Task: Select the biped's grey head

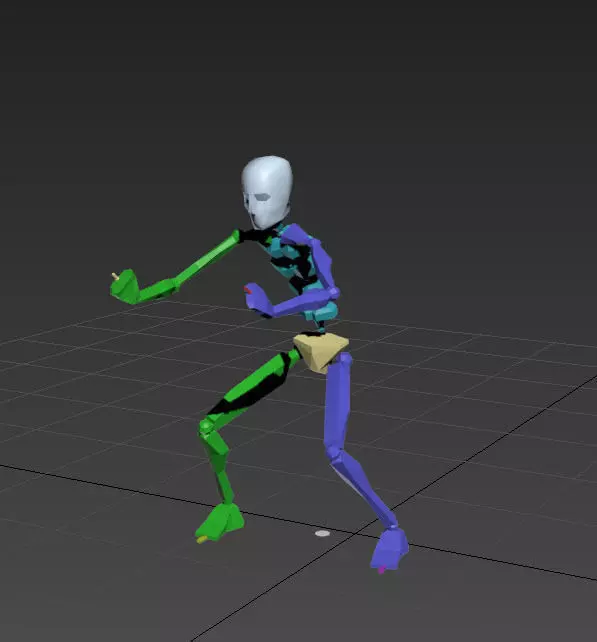Action: (x=267, y=192)
